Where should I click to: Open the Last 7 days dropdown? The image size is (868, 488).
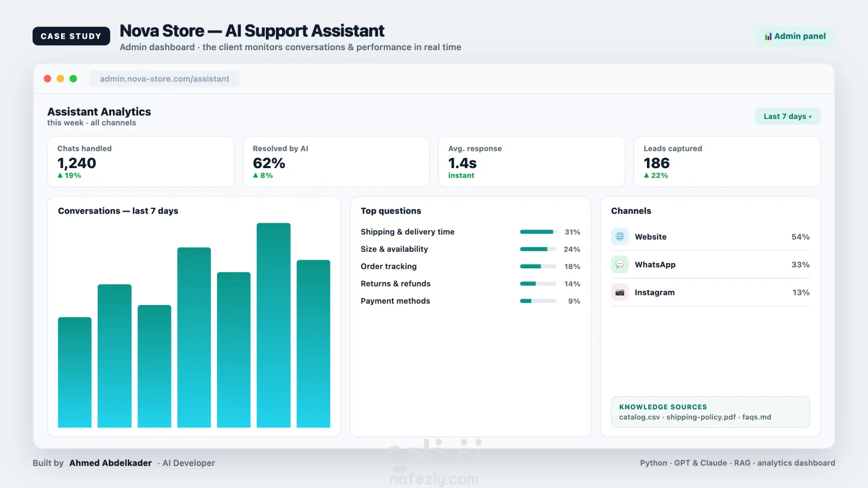click(788, 117)
